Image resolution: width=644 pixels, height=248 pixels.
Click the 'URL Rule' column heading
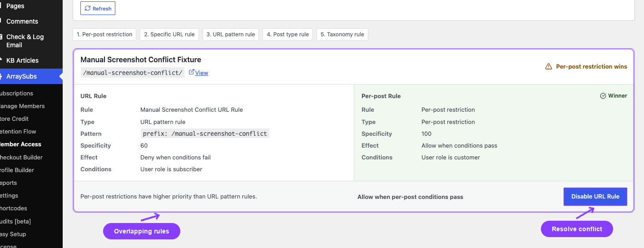click(94, 96)
